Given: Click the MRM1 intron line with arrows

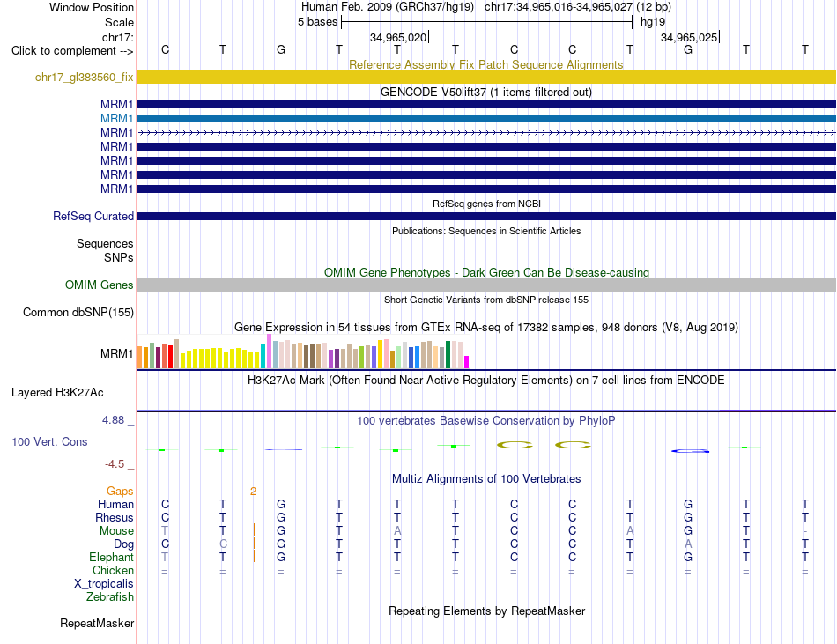Looking at the screenshot, I should coord(486,132).
